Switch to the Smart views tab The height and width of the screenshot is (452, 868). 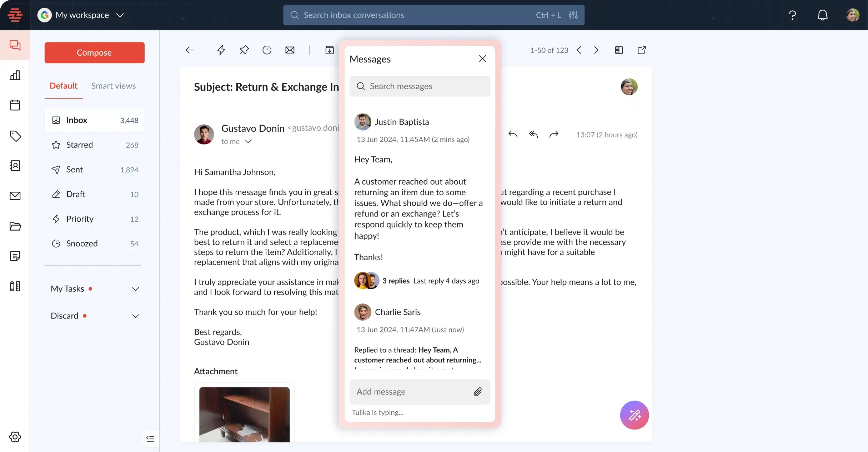(x=114, y=86)
